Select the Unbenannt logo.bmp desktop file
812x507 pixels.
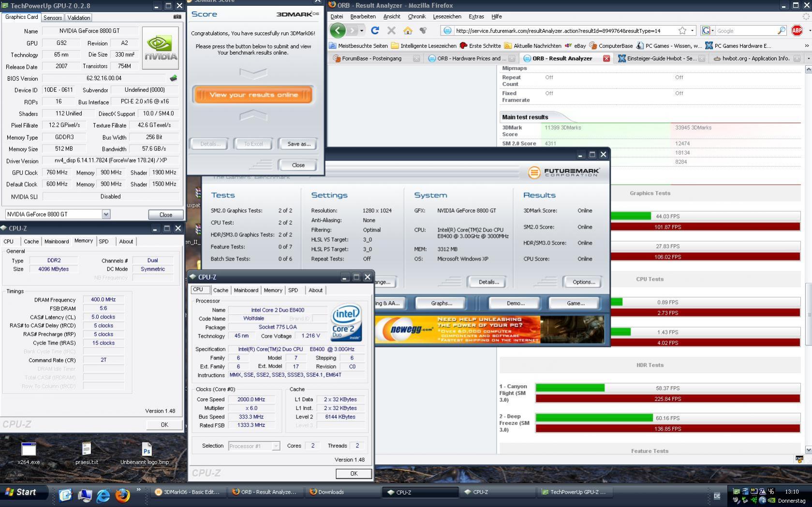(145, 453)
